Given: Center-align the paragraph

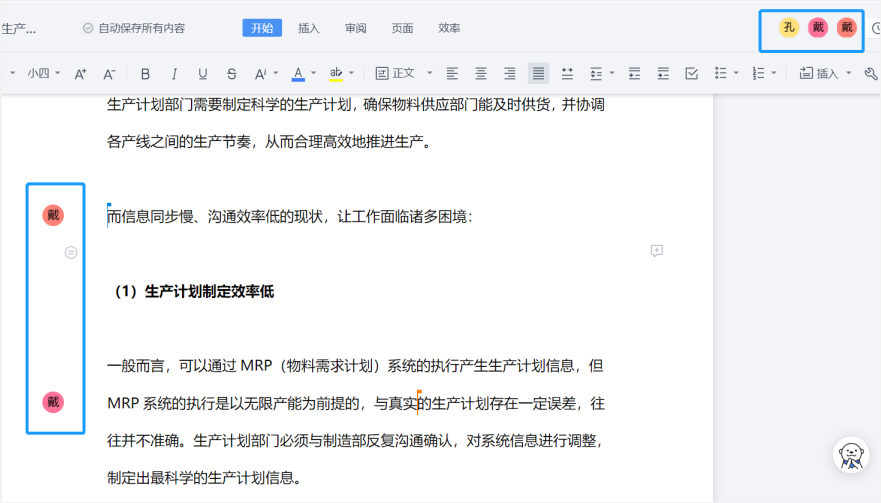Looking at the screenshot, I should point(481,74).
